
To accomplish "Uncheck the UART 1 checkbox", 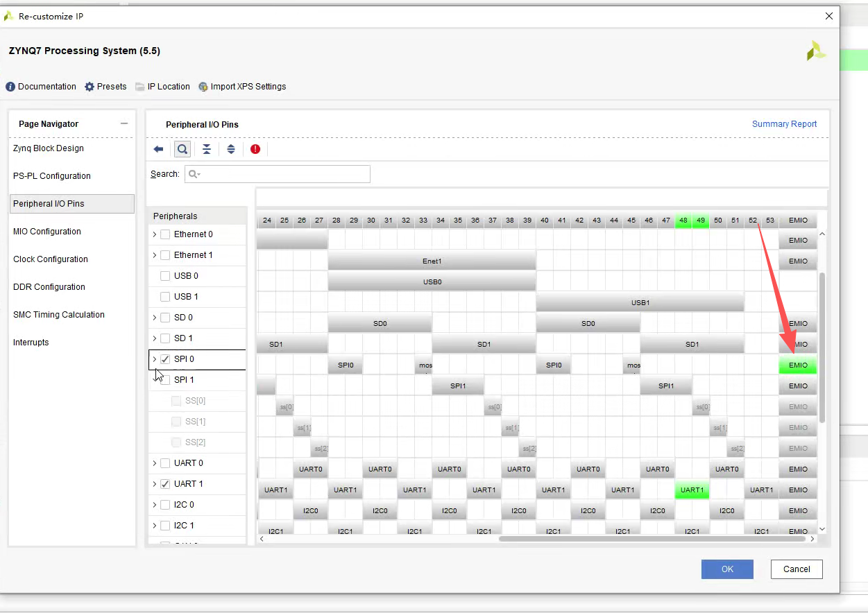I will pos(165,484).
